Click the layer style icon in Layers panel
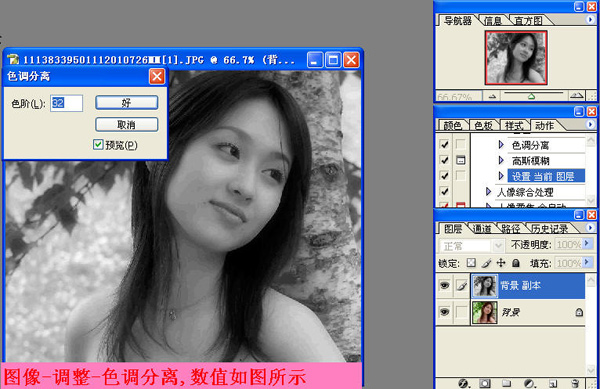This screenshot has height=389, width=600. pos(464,383)
